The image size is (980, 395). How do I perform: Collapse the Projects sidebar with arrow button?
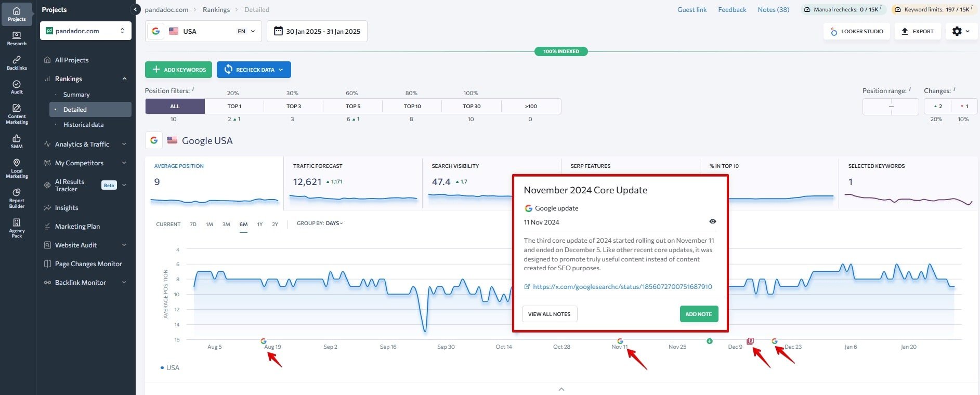[x=136, y=9]
